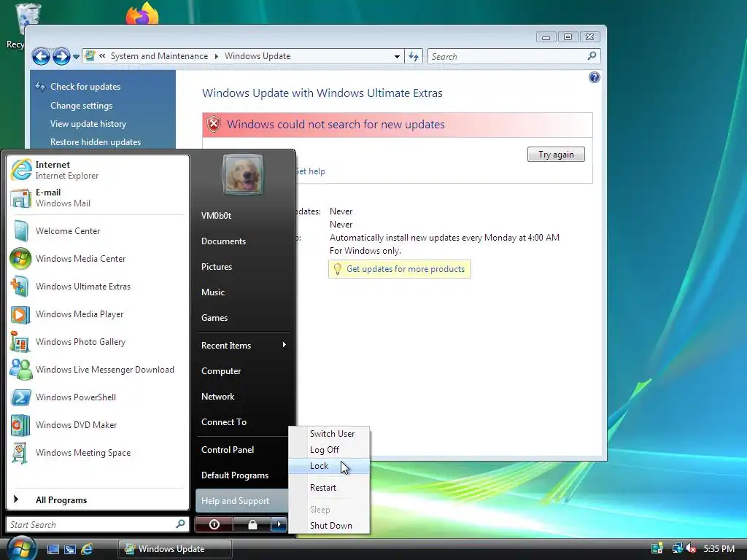Click the padlock lock button

click(x=252, y=524)
